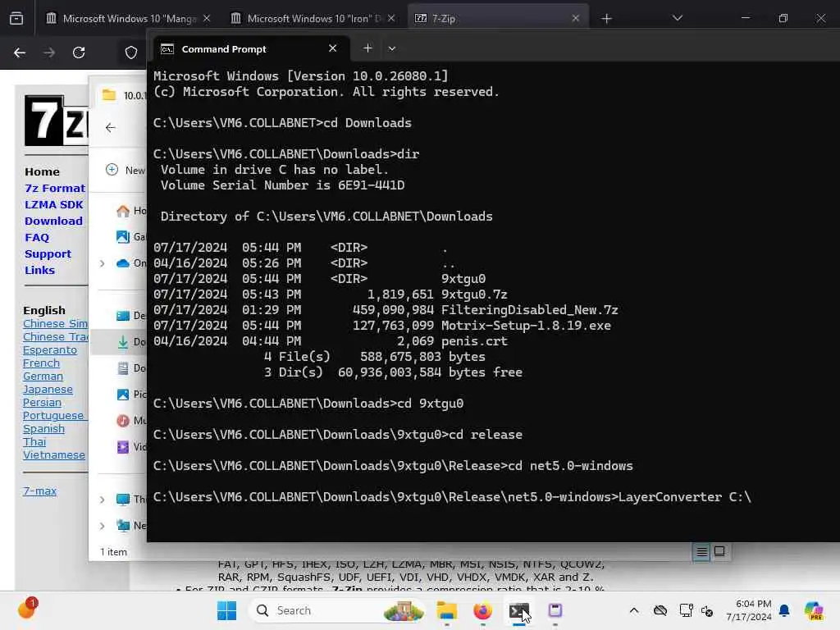
Task: Select the Command Prompt terminal tab
Action: pos(251,48)
